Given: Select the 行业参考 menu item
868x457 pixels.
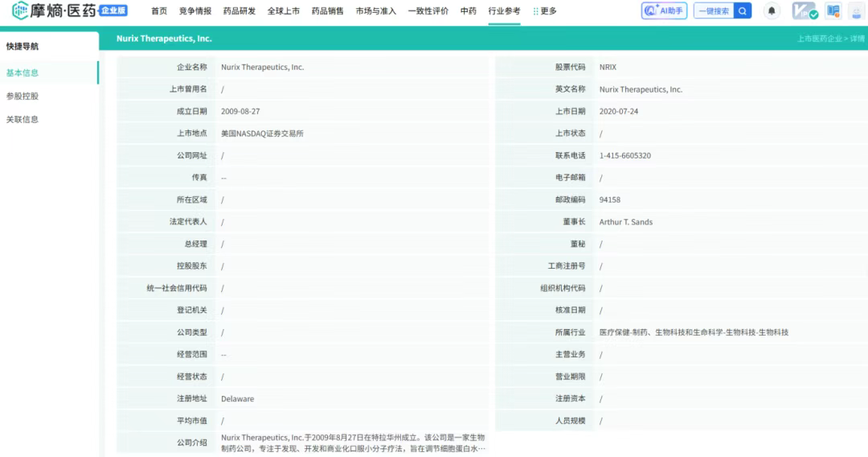Looking at the screenshot, I should [504, 11].
